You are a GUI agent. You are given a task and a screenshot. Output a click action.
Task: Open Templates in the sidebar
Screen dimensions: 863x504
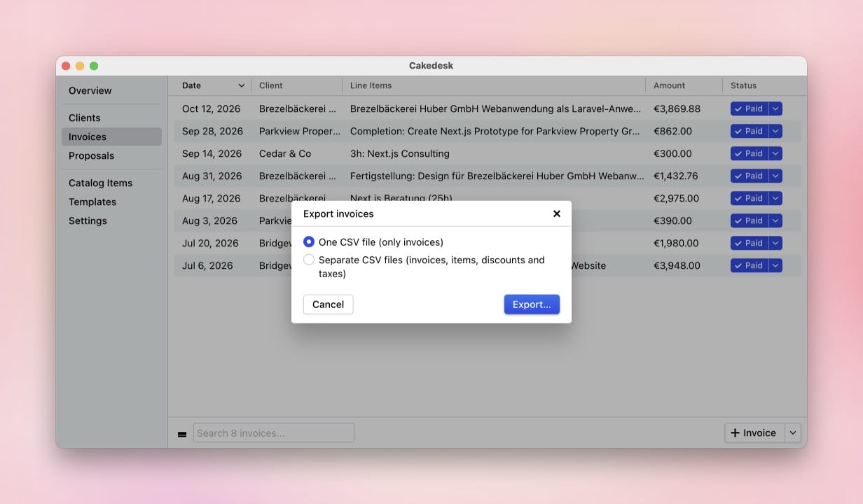pos(92,202)
